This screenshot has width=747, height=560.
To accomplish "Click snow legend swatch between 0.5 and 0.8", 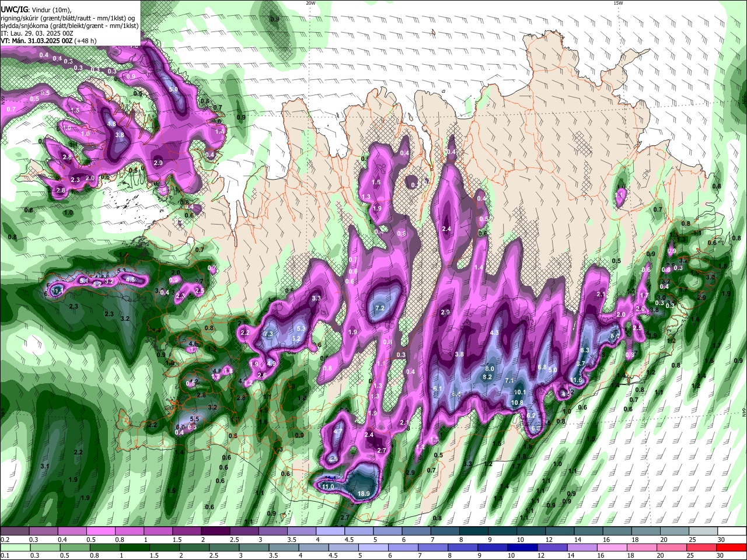I will click(x=100, y=531).
